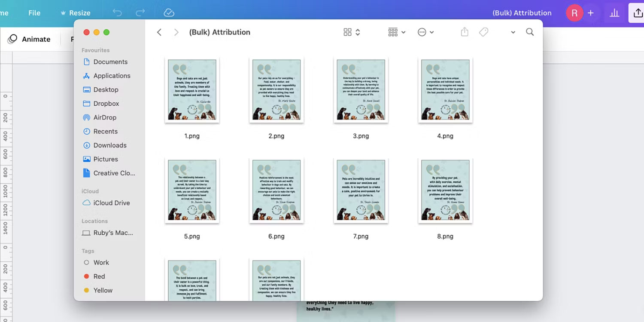This screenshot has width=644, height=322.
Task: Open the more actions ellipsis dropdown
Action: pos(423,32)
